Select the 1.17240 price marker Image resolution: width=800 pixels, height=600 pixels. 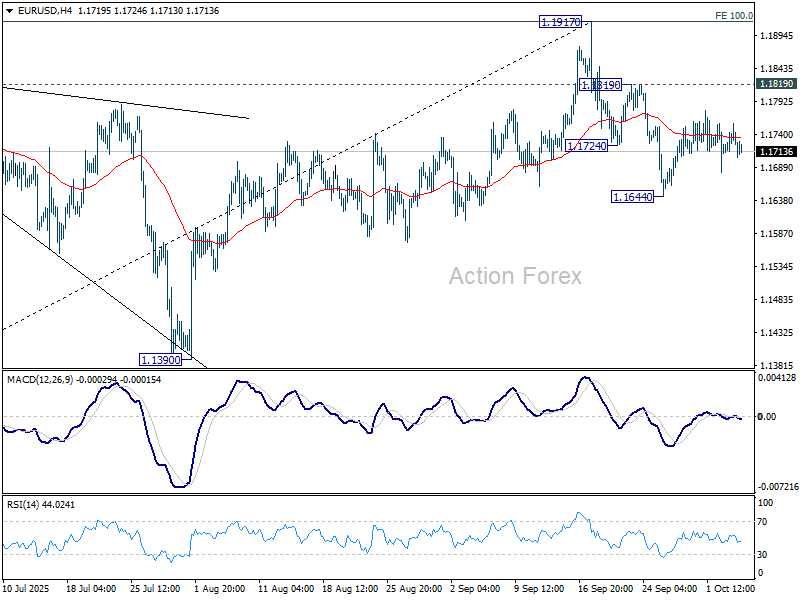click(589, 146)
